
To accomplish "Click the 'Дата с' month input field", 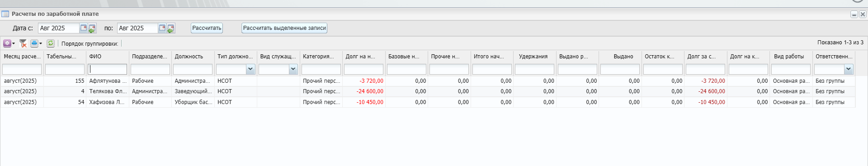I will pyautogui.click(x=59, y=28).
